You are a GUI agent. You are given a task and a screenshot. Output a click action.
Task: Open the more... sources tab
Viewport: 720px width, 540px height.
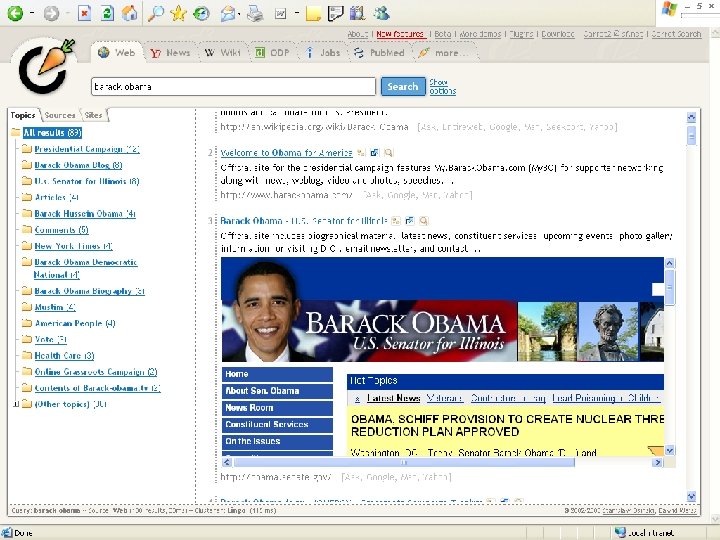(x=444, y=53)
